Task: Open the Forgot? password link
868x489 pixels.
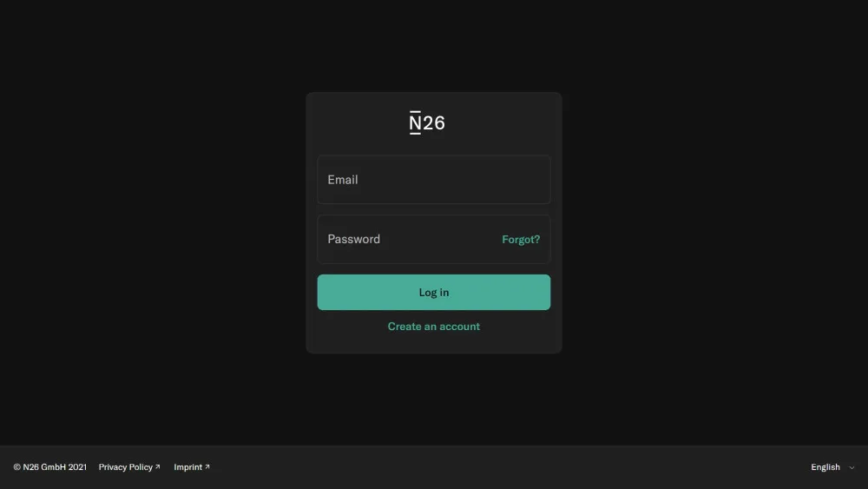Action: pos(521,239)
